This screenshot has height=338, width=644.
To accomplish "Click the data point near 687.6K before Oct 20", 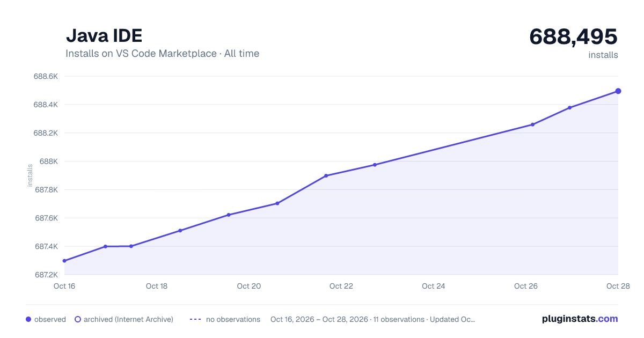I will coord(229,215).
